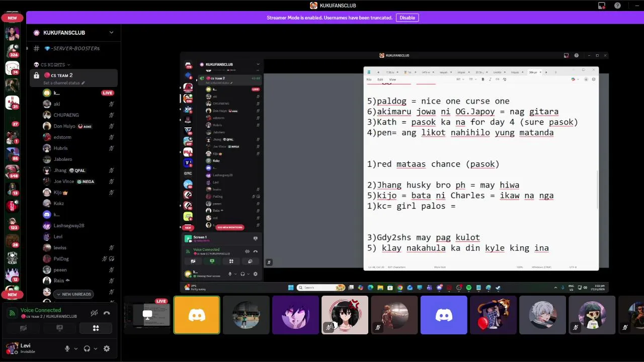
Task: Open headphone output options chevron
Action: tap(96, 348)
